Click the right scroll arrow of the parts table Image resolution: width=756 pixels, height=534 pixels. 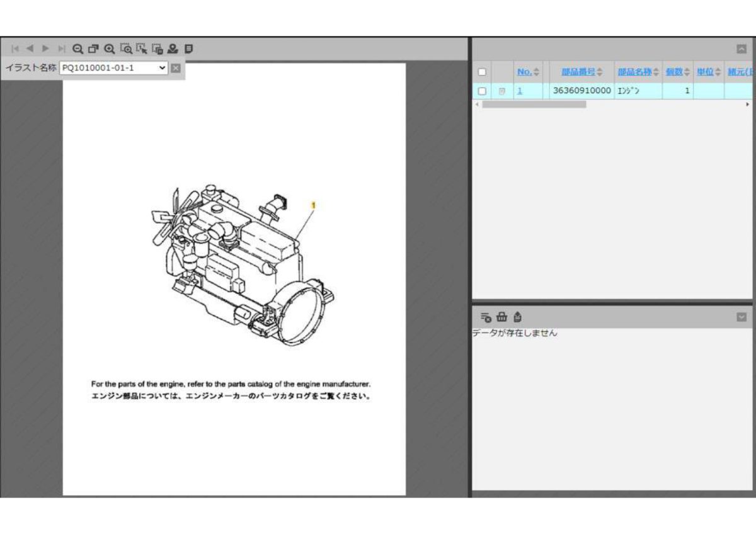[748, 105]
